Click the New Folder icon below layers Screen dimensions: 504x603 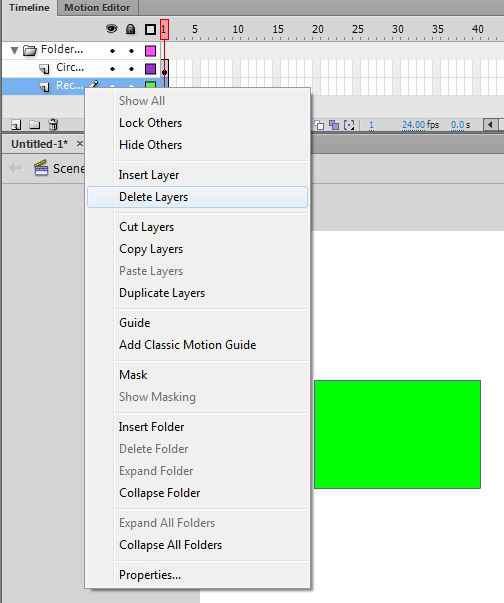(x=35, y=125)
